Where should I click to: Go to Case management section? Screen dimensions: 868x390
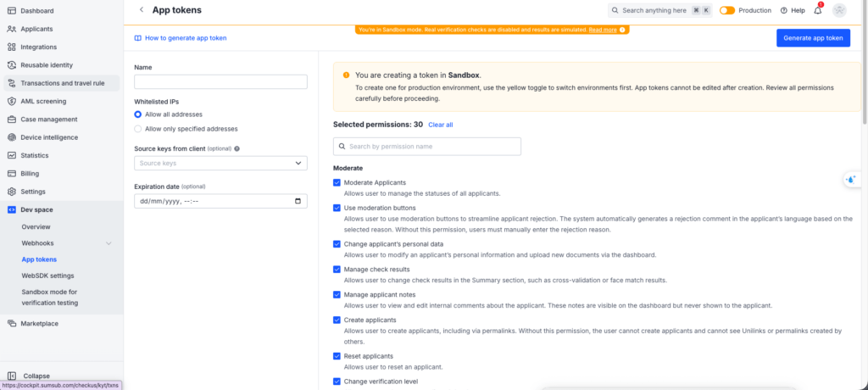(x=49, y=120)
